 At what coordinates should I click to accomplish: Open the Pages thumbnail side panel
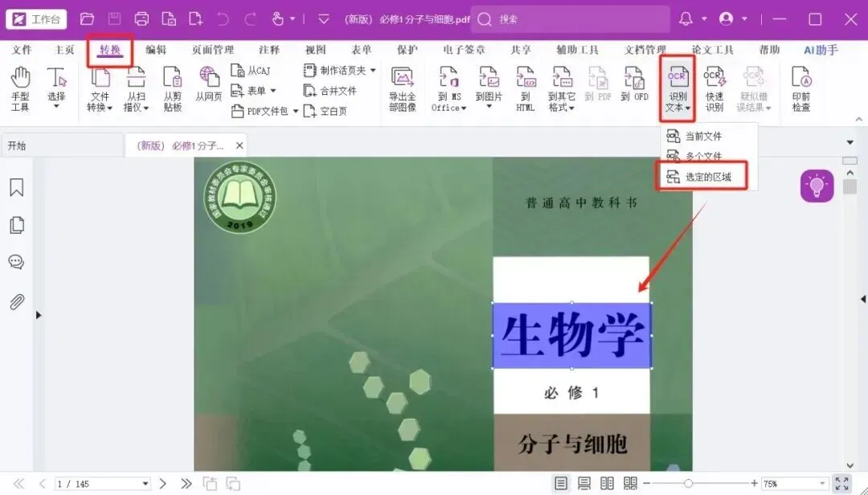point(17,225)
